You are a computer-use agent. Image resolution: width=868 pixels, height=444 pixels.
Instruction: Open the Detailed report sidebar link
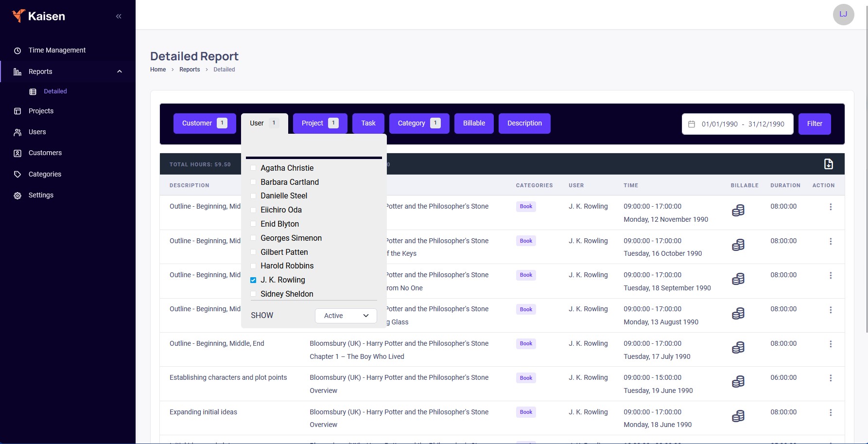(x=55, y=91)
